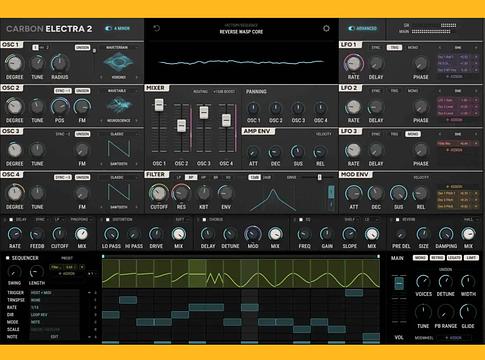Click the OSC 1 waveterrain shape thumbnail
This screenshot has width=485, height=360.
click(x=118, y=62)
